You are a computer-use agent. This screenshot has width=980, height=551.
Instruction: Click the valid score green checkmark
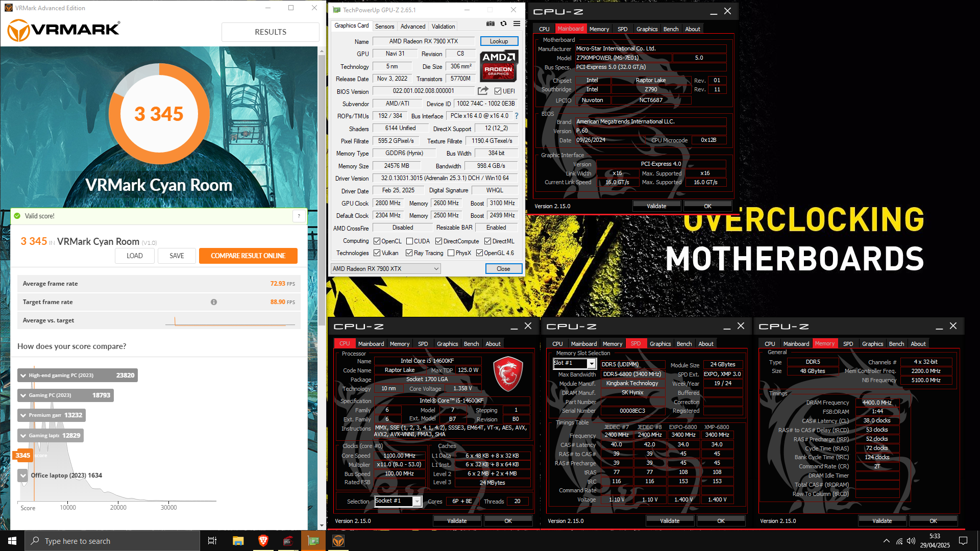[17, 216]
